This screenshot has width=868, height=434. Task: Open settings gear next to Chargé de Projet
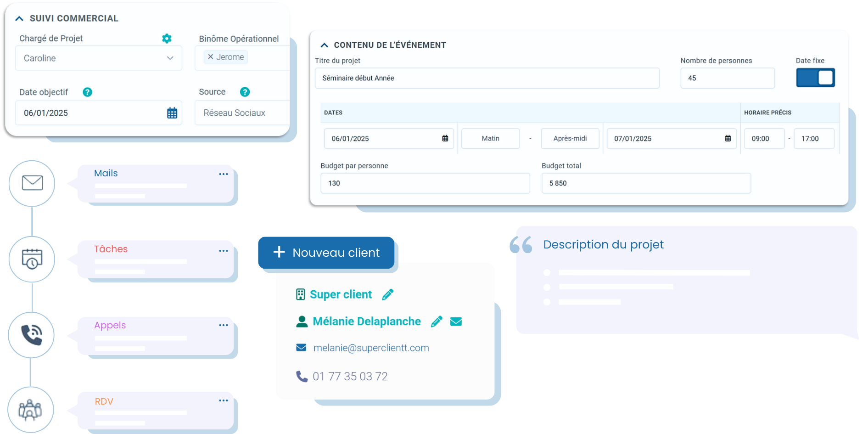[x=167, y=39]
